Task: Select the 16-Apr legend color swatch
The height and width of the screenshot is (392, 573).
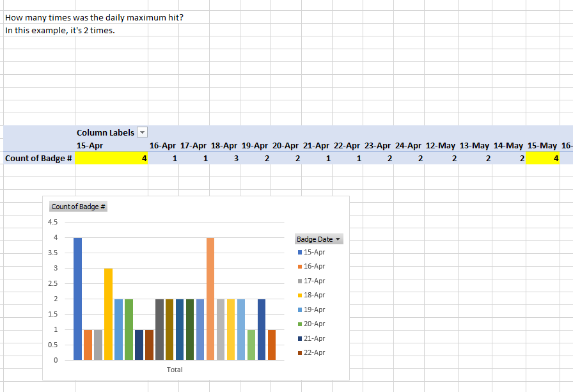Action: [x=300, y=266]
